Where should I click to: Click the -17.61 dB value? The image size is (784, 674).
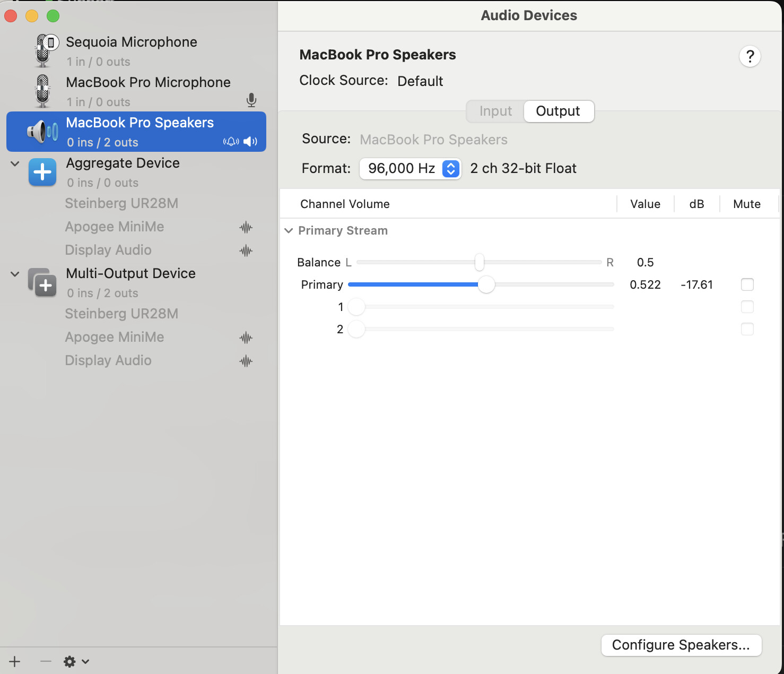click(696, 285)
